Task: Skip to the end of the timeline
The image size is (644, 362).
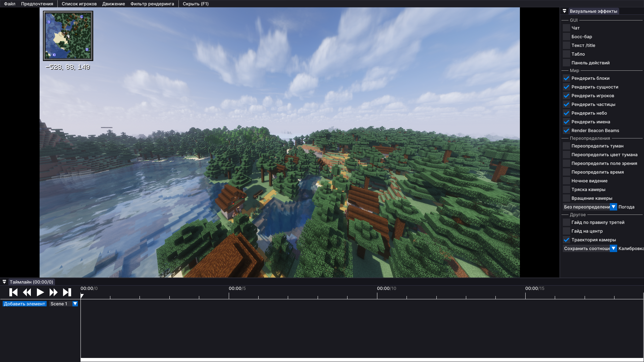Action: click(x=67, y=292)
